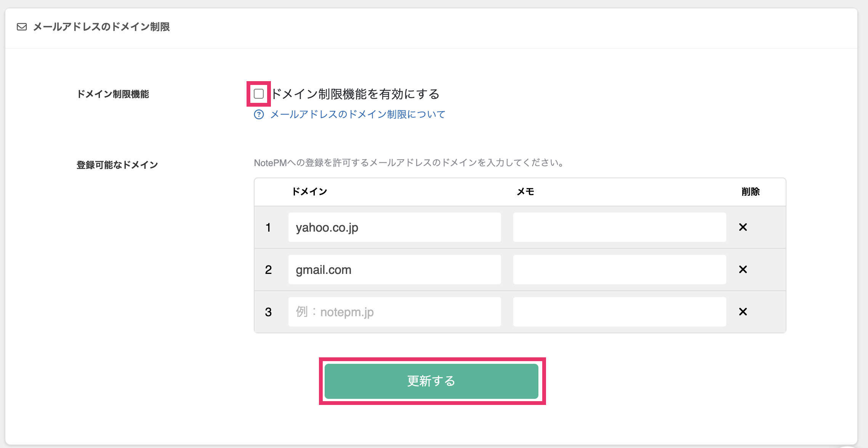The image size is (868, 448).
Task: Remove the yahoo.co.jp domain entry
Action: tap(742, 227)
